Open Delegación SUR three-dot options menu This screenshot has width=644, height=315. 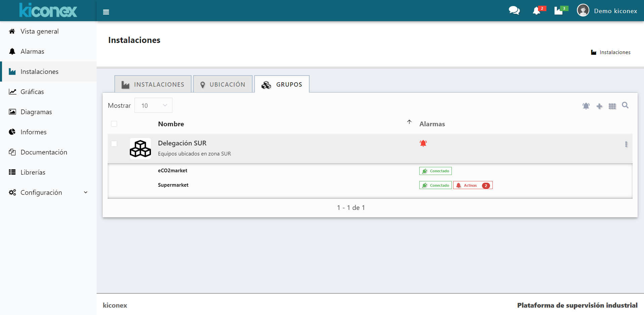click(x=626, y=144)
